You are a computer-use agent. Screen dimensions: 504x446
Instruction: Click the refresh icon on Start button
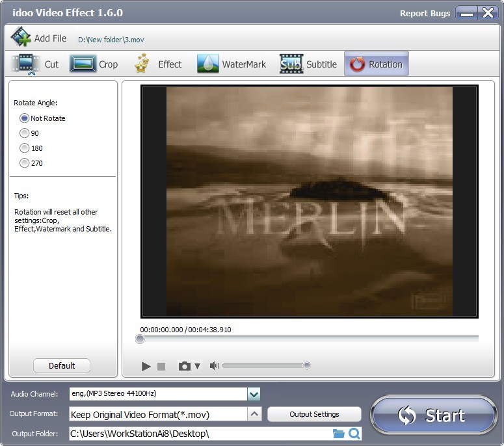(x=407, y=415)
